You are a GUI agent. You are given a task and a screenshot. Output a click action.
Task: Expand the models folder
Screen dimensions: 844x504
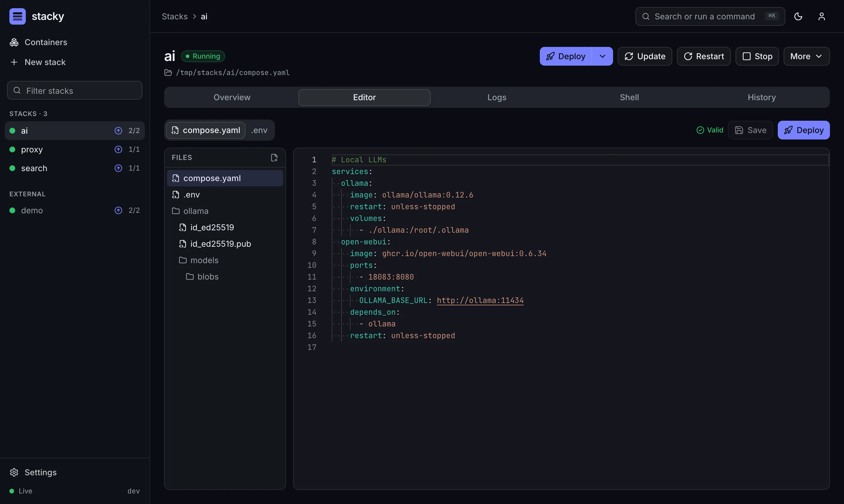pos(225,260)
